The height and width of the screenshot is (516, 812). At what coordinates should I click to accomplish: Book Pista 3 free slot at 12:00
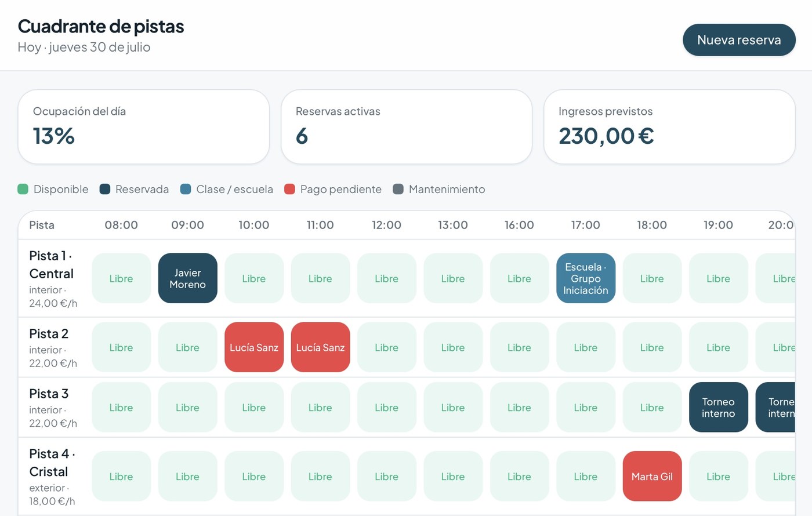387,407
